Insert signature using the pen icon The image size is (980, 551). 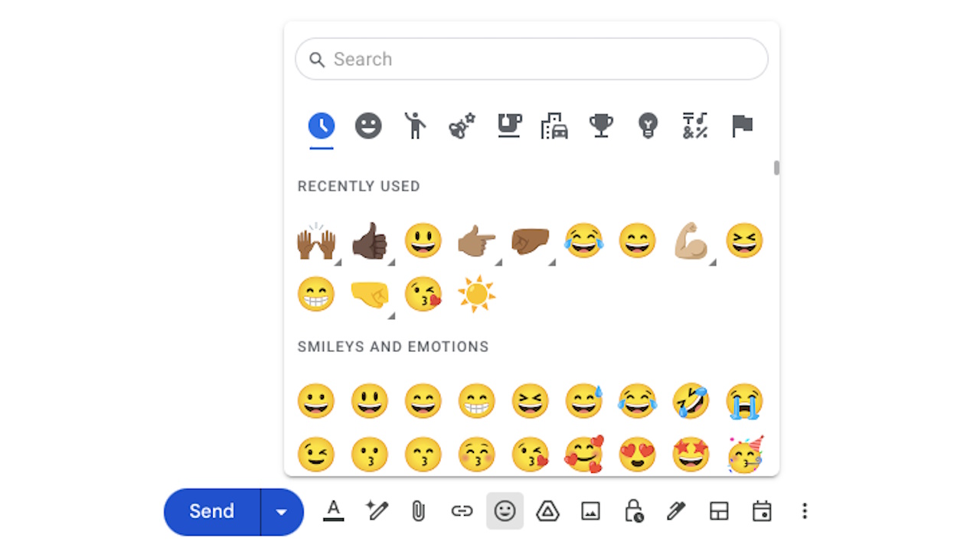point(675,511)
